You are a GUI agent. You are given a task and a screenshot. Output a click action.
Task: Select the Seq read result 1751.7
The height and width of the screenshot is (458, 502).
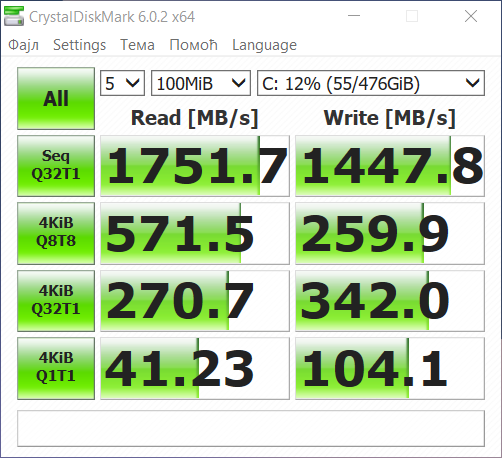pyautogui.click(x=195, y=166)
